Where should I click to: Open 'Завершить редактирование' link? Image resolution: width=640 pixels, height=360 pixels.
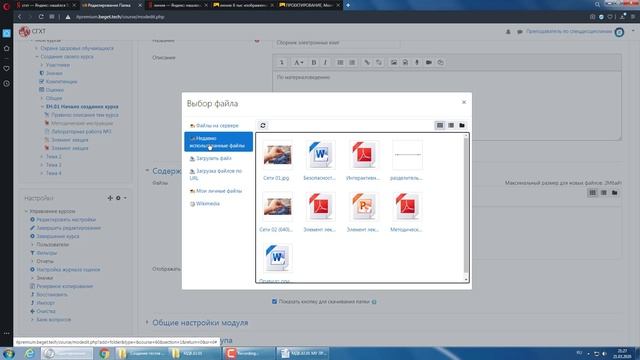[69, 228]
